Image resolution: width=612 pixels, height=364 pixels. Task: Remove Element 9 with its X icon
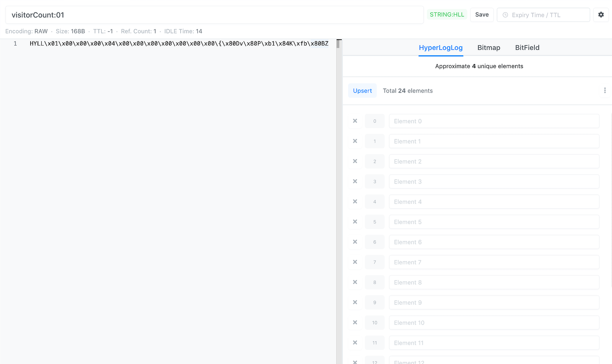click(x=355, y=302)
